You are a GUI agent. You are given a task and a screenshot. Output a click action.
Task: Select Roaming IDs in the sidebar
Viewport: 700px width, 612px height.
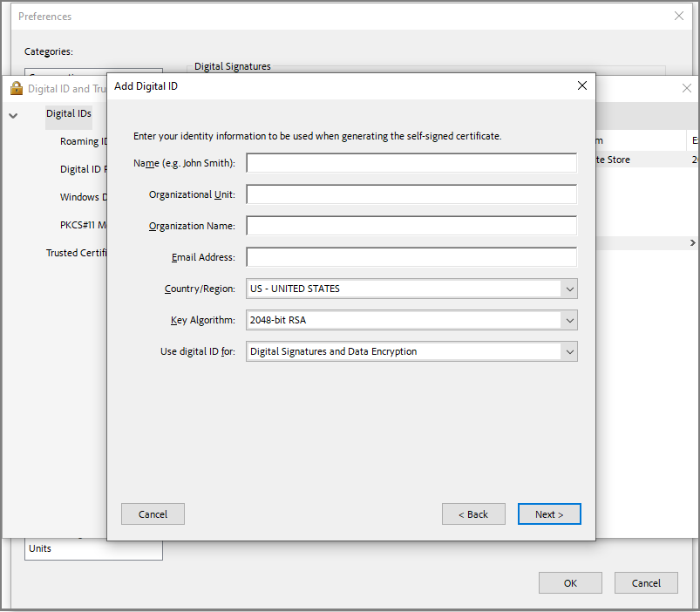click(x=82, y=140)
